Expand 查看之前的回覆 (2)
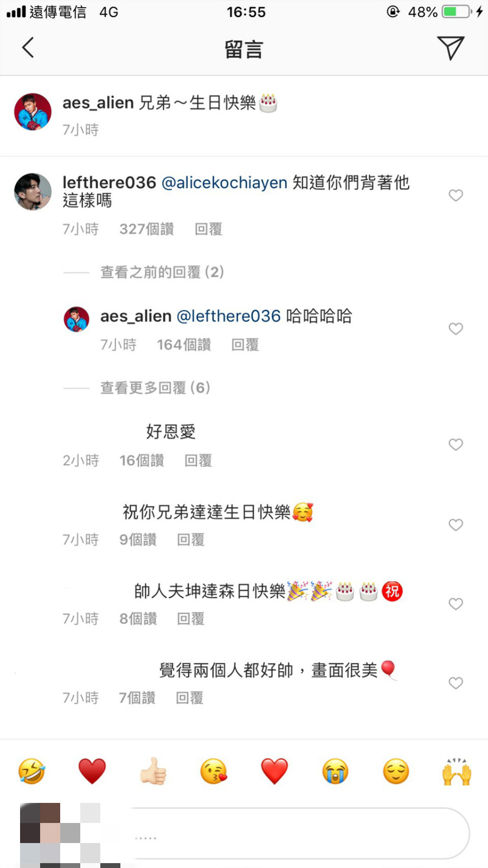 (x=162, y=272)
